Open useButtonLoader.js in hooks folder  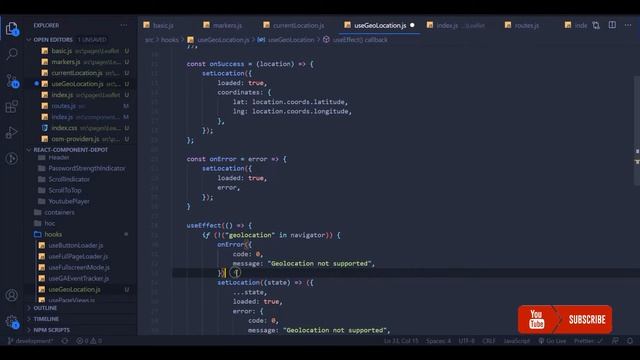76,245
